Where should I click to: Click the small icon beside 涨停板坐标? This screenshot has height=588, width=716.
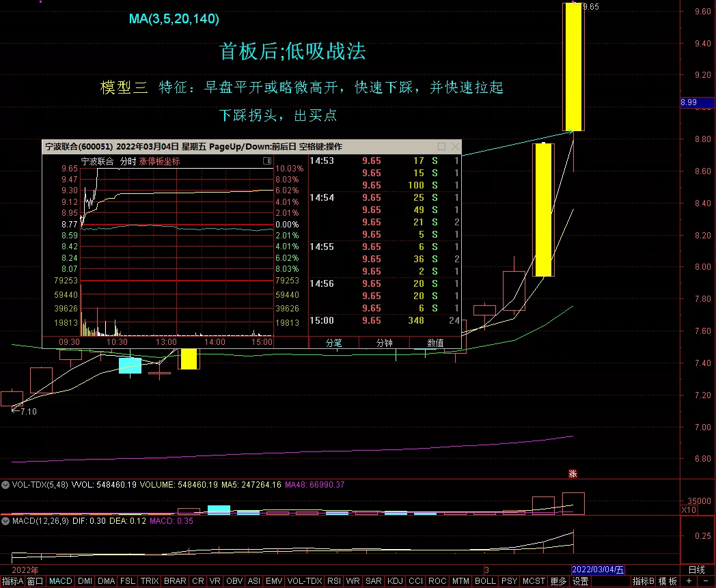click(x=267, y=160)
